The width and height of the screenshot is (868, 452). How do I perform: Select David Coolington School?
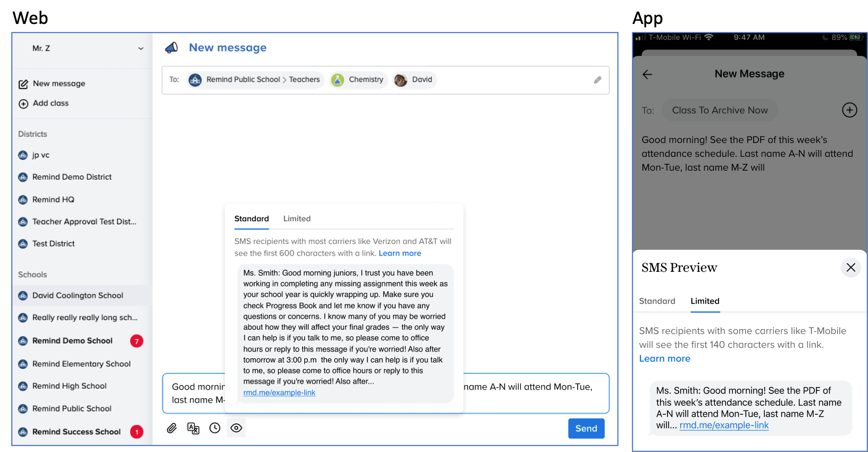click(82, 296)
